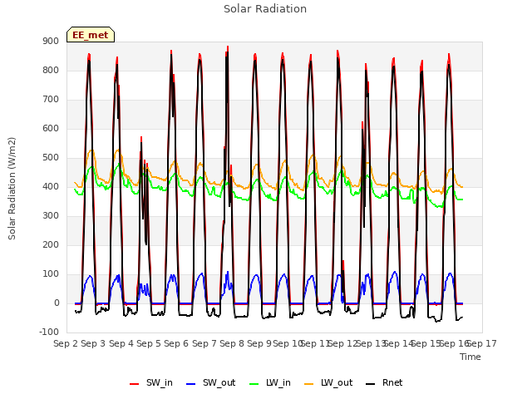Click the LW_in legend label
532x399 pixels.
pyautogui.click(x=278, y=382)
